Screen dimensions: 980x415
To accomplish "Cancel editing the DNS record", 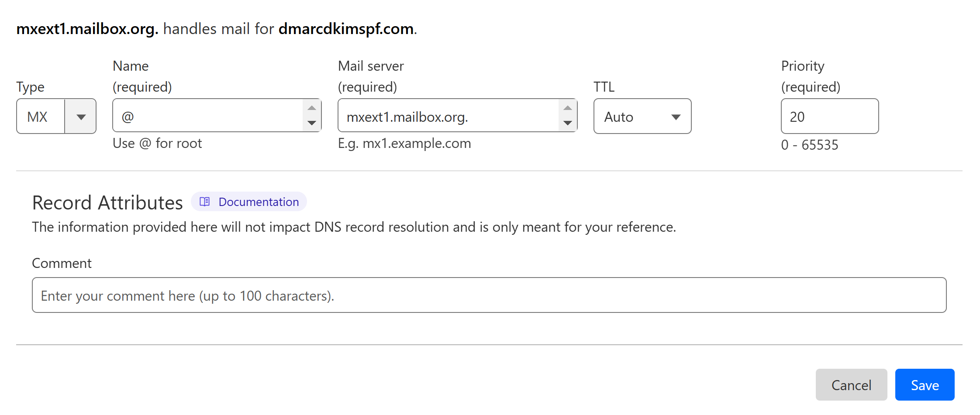I will click(852, 384).
